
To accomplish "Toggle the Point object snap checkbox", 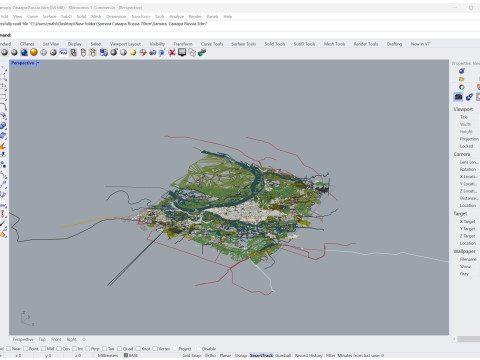I will click(x=25, y=348).
